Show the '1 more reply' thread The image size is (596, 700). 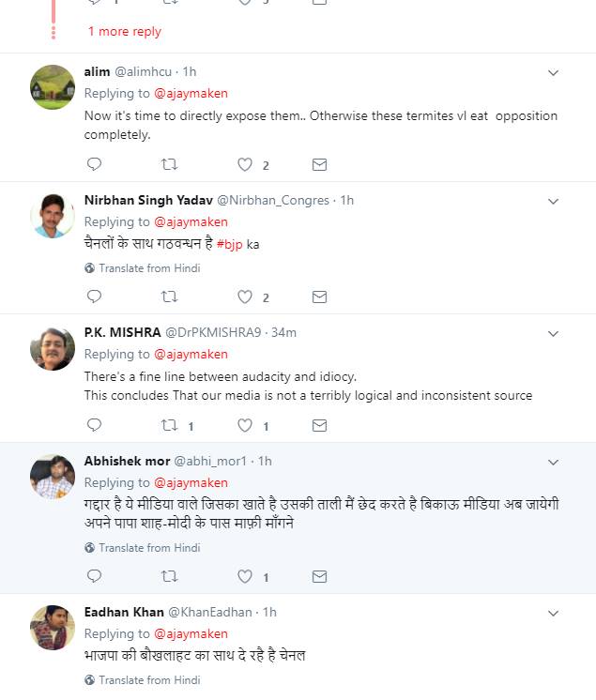tap(124, 32)
